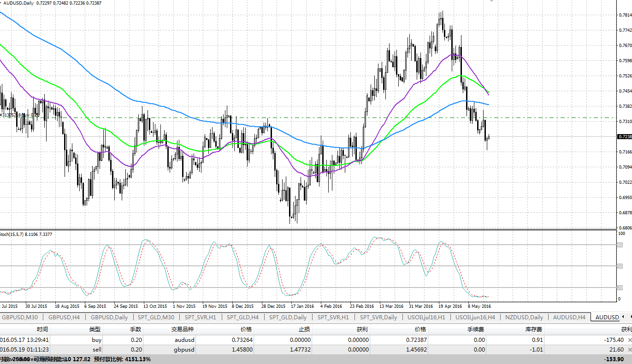Sort orders by the 时间 column header
Image resolution: width=632 pixels, height=364 pixels.
point(42,330)
